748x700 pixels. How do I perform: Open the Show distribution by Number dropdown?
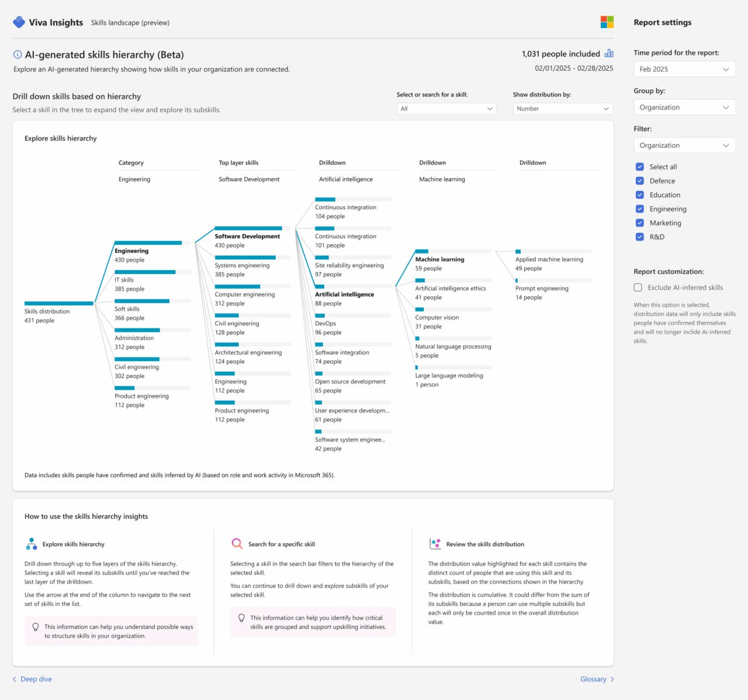coord(562,108)
